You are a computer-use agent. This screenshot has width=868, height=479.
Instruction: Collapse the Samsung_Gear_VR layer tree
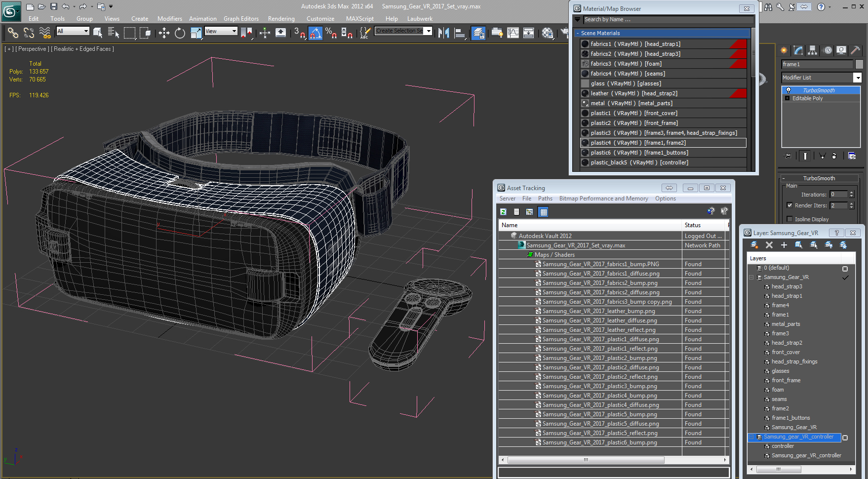point(751,278)
